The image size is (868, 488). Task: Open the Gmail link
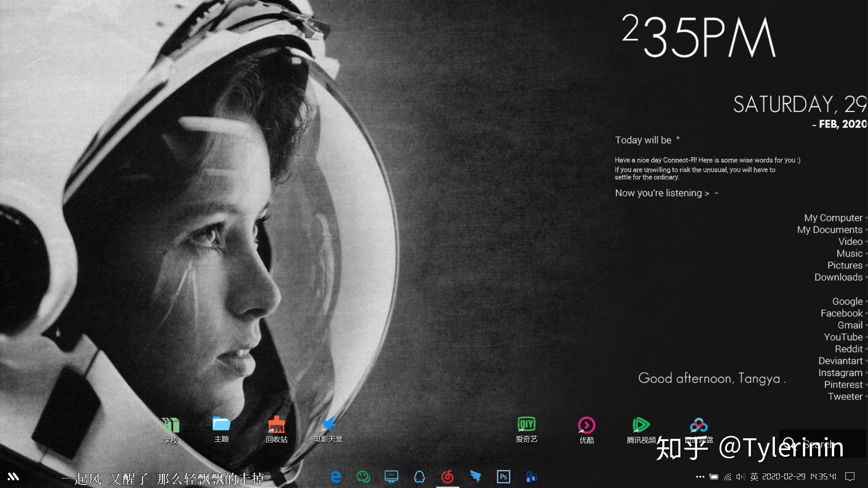(850, 325)
